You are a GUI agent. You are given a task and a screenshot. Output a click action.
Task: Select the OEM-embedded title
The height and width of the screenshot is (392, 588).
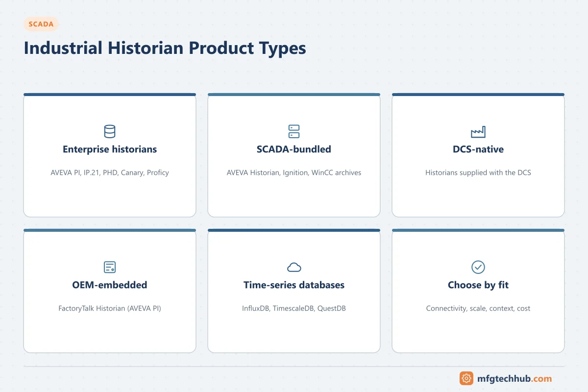(110, 285)
